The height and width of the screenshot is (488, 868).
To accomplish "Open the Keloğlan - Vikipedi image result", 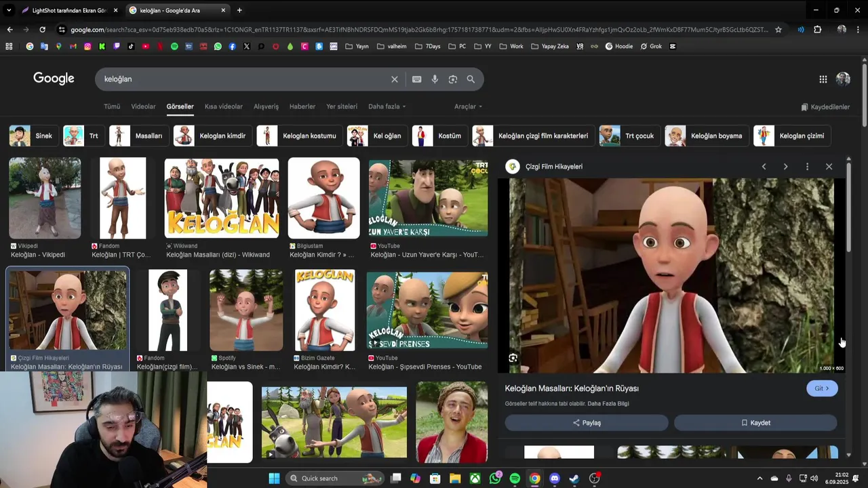I will (x=45, y=198).
